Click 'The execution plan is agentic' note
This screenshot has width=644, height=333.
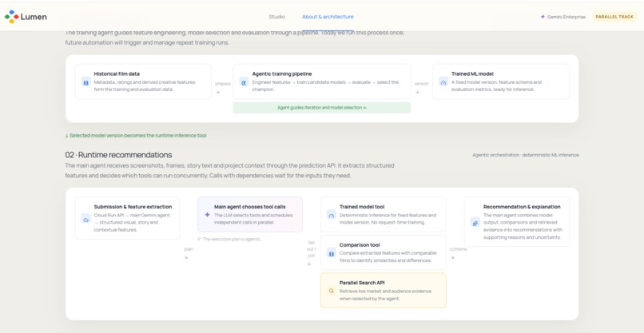point(229,239)
